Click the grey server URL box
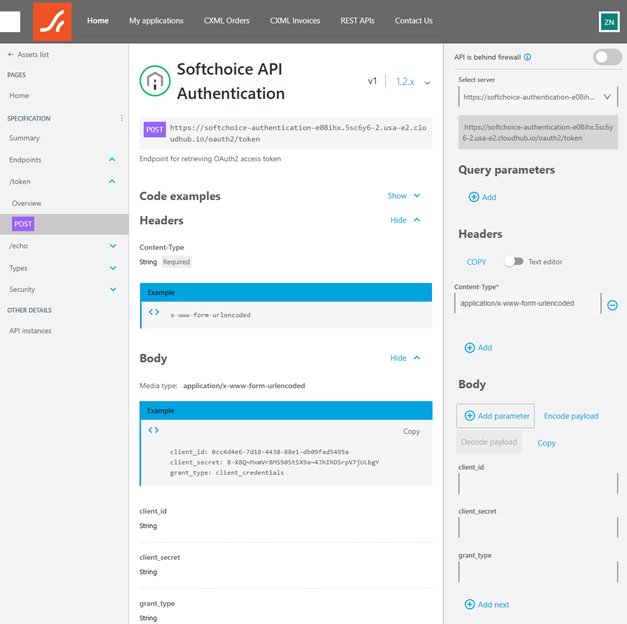The height and width of the screenshot is (624, 627). click(538, 132)
